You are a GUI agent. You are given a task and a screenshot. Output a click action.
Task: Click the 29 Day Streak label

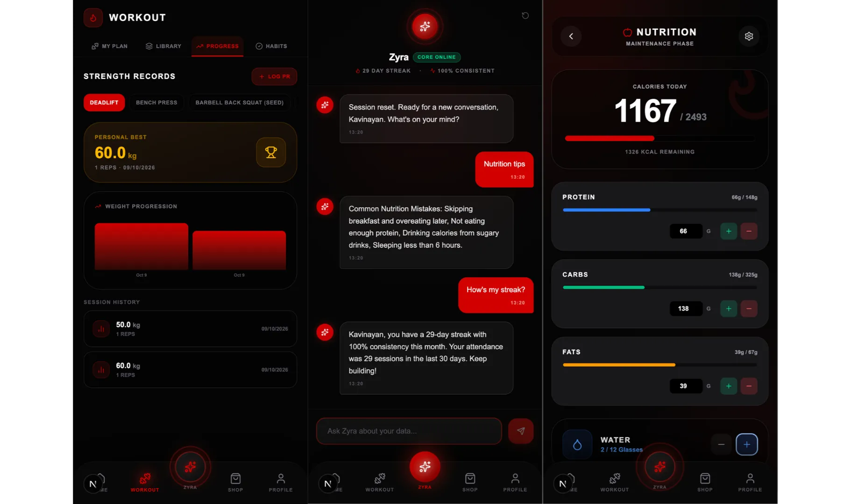tap(383, 71)
